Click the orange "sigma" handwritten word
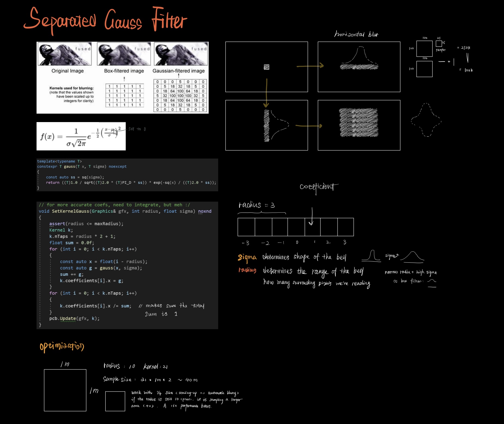This screenshot has height=424, width=504. 247,257
